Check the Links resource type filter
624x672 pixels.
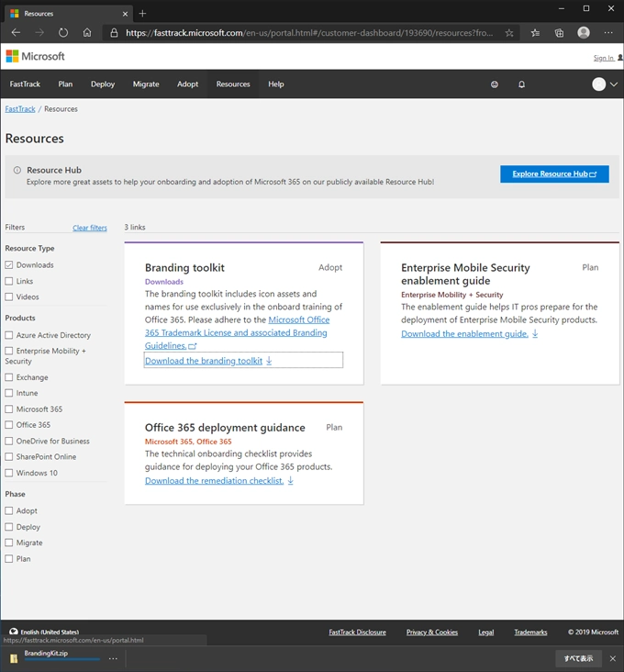pos(9,281)
